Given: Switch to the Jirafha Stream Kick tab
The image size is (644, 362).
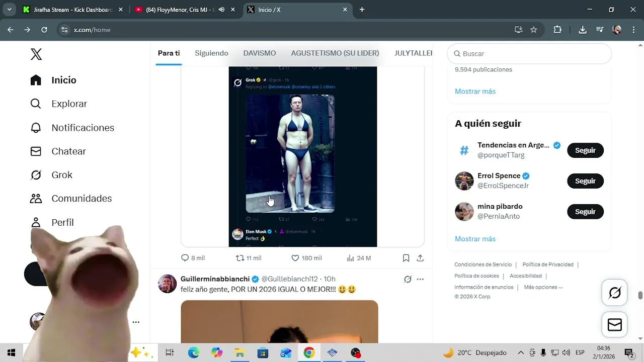Looking at the screenshot, I should click(72, 10).
